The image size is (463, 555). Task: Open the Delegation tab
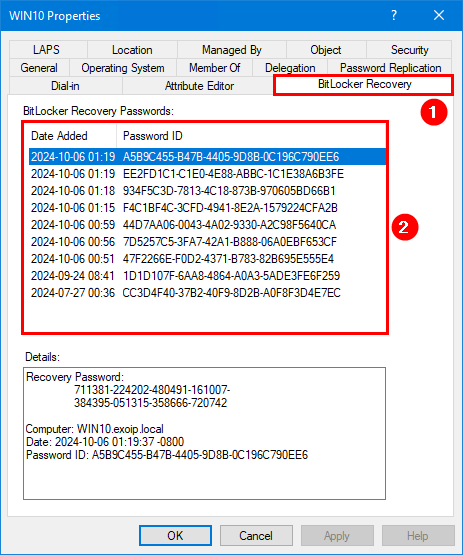(x=290, y=68)
